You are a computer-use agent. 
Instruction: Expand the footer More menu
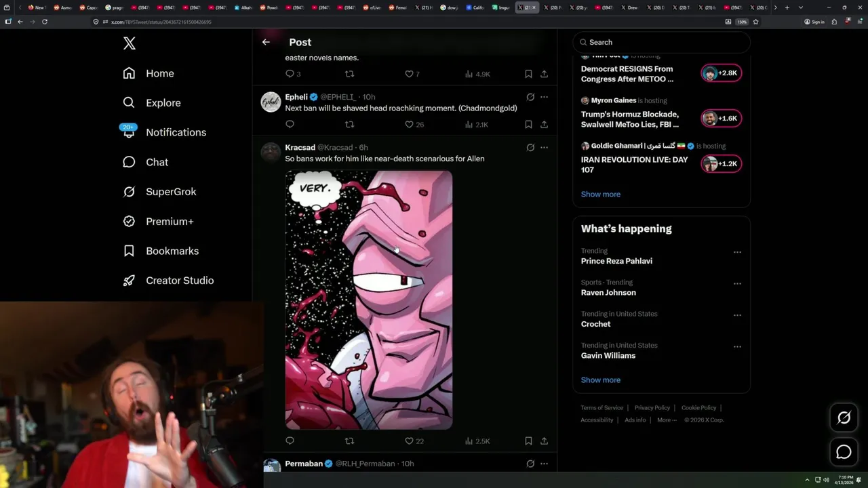point(667,420)
